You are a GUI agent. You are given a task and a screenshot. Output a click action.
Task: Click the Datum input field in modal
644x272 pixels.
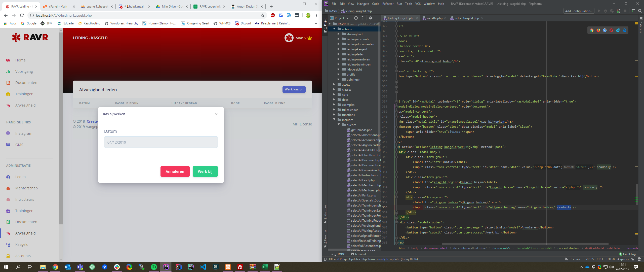click(161, 142)
